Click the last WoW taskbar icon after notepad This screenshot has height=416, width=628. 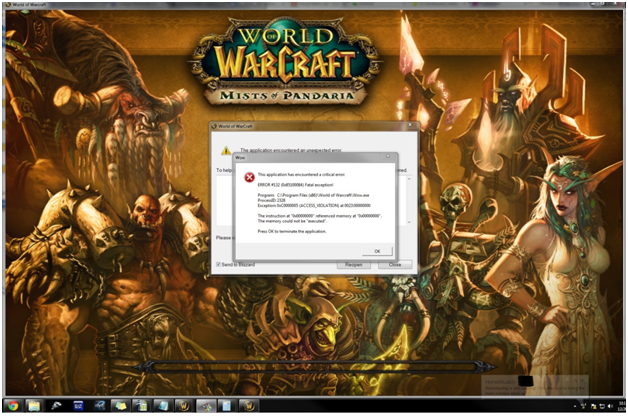[249, 406]
